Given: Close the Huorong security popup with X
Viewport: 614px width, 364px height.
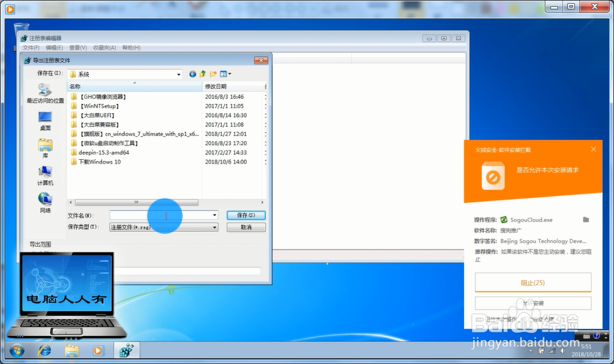Looking at the screenshot, I should [x=593, y=149].
